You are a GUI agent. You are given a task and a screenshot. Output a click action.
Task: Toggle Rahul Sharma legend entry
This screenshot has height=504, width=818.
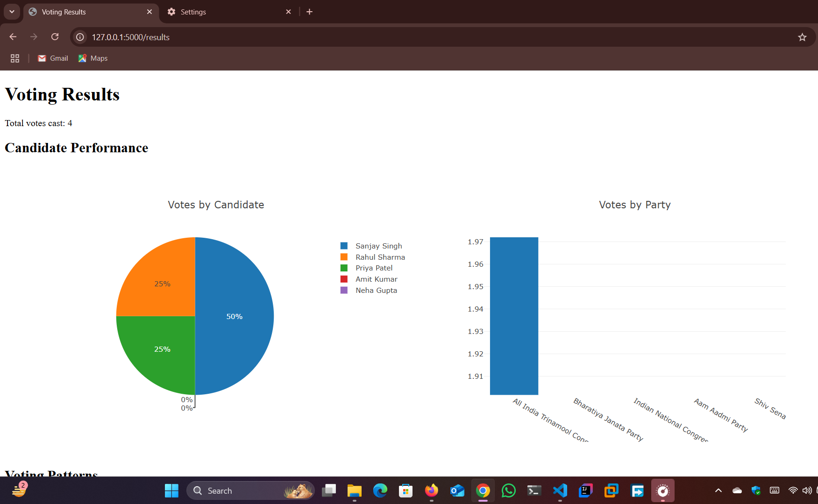pos(380,257)
